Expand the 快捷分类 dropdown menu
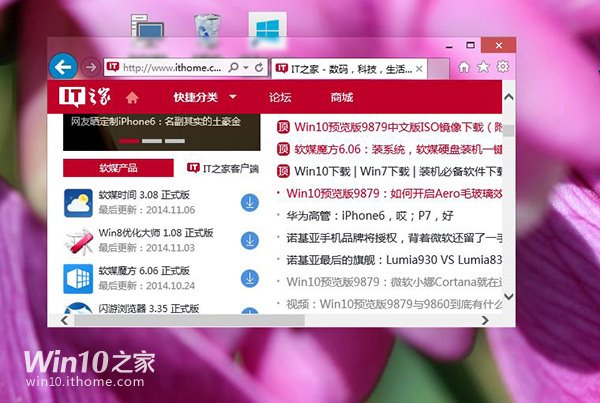This screenshot has width=600, height=403. tap(204, 98)
